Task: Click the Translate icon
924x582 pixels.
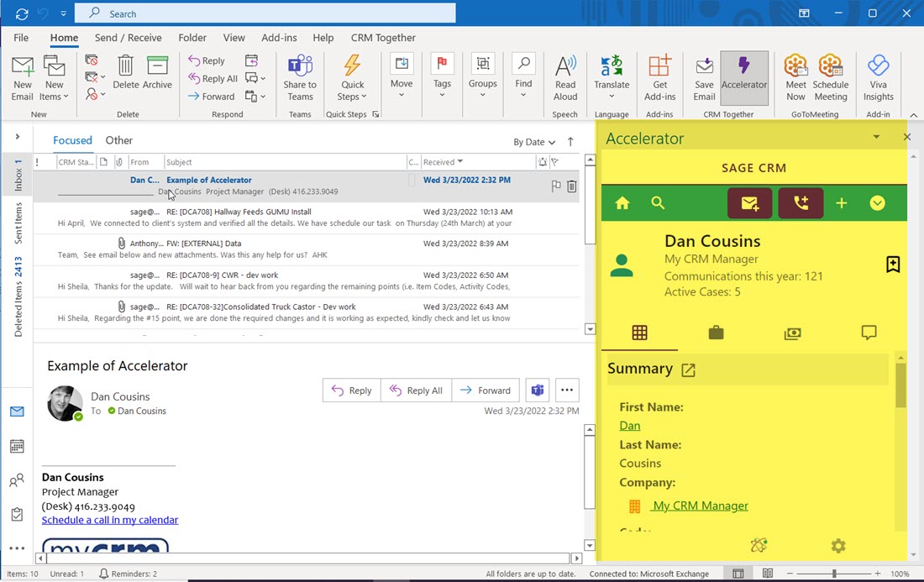Action: click(612, 66)
